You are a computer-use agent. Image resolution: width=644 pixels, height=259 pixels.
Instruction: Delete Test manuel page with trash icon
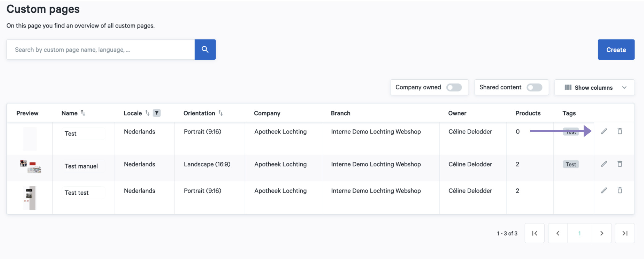point(620,164)
